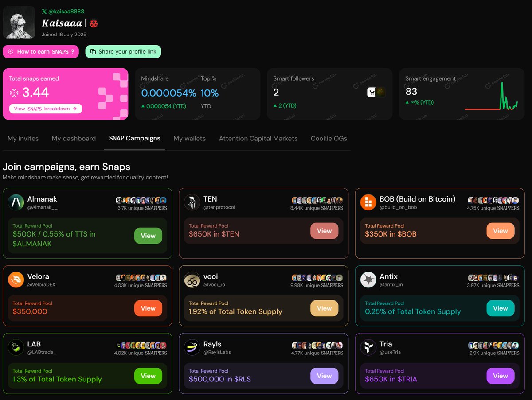Viewport: 532px width, 400px height.
Task: Click Share your profile link button
Action: click(123, 52)
